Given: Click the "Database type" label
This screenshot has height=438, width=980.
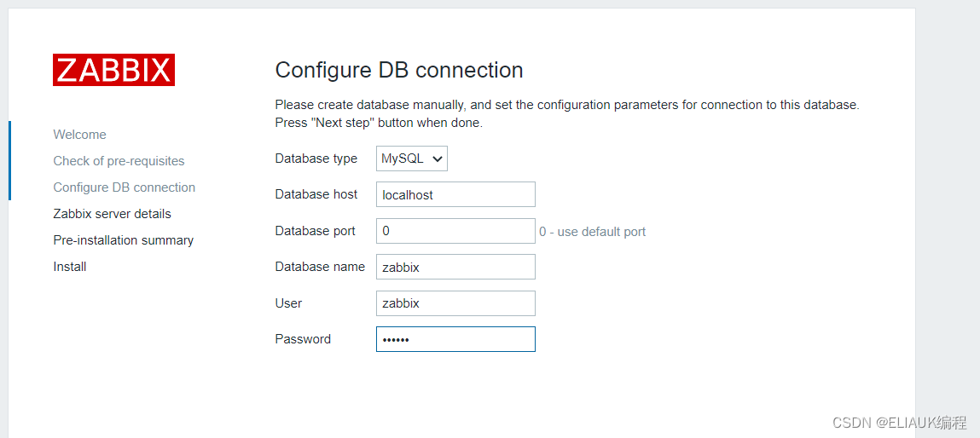Looking at the screenshot, I should tap(316, 158).
